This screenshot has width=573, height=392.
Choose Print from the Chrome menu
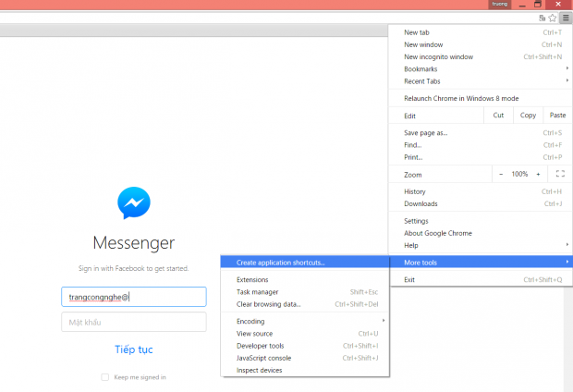[480, 157]
